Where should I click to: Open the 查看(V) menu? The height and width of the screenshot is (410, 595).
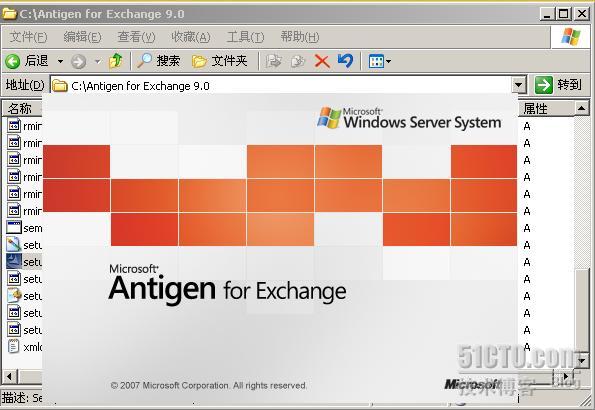coord(137,37)
